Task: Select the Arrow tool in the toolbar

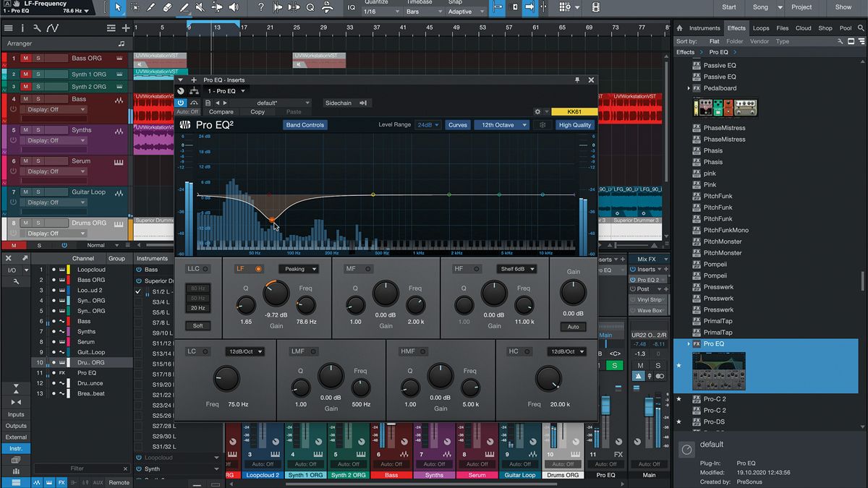Action: tap(118, 9)
